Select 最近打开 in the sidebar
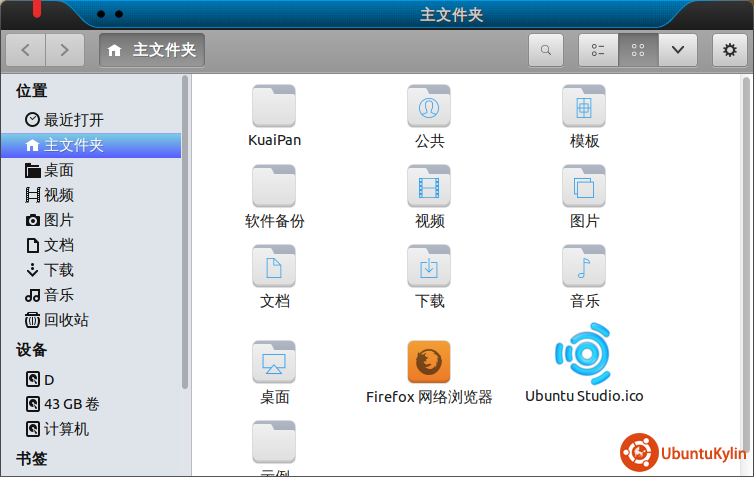This screenshot has height=477, width=754. 73,120
